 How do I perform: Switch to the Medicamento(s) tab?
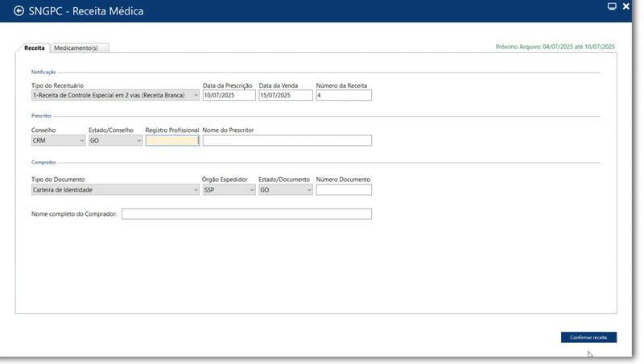(x=76, y=48)
